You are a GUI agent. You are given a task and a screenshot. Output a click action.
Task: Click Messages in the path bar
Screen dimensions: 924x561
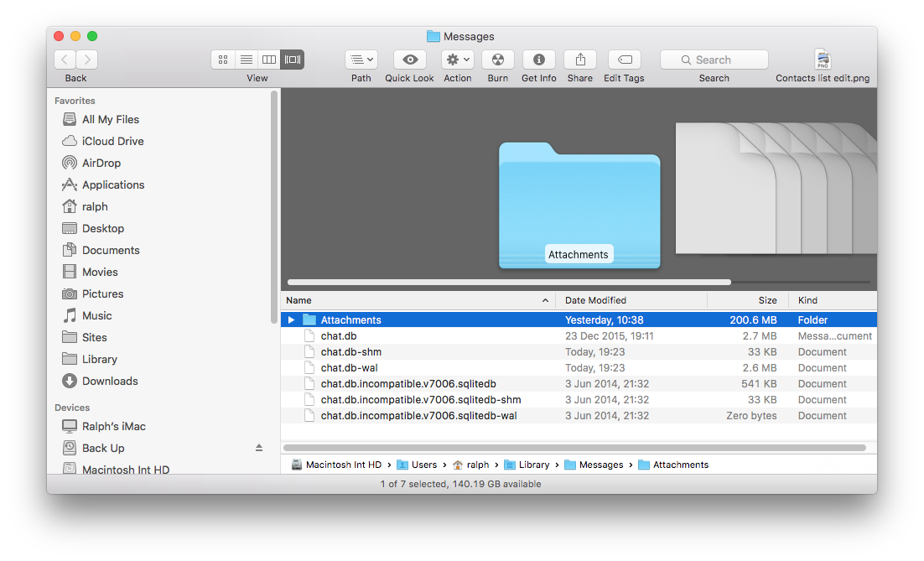(x=594, y=465)
